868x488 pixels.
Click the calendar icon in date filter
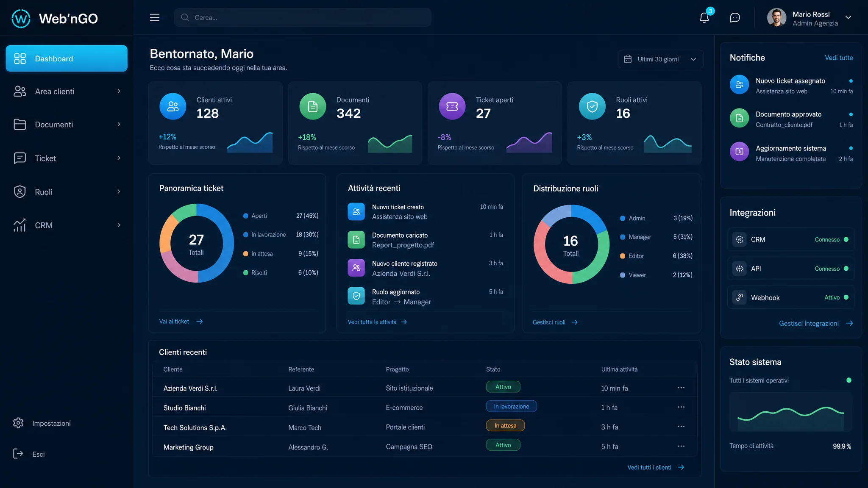[x=628, y=59]
